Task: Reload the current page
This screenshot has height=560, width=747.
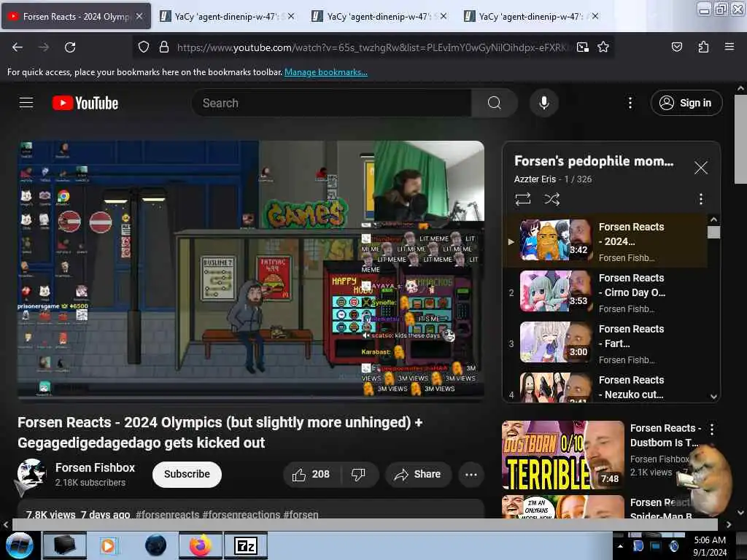Action: coord(70,47)
